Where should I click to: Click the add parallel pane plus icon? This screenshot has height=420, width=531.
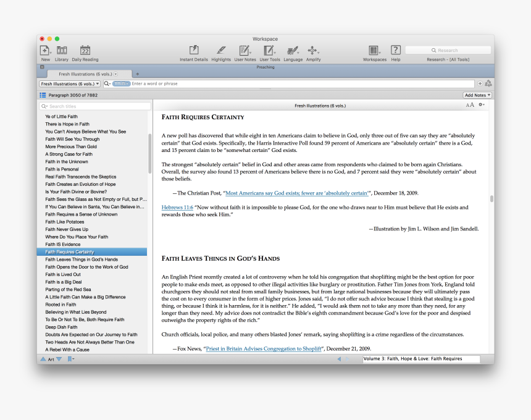(x=480, y=83)
